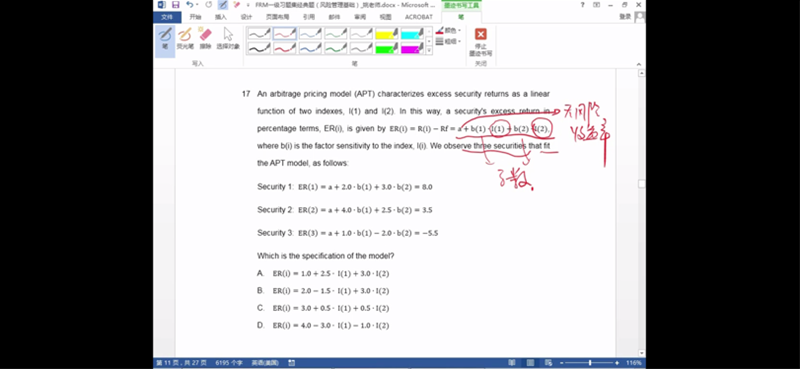Open the Thickness (粗细) dropdown

[x=448, y=41]
